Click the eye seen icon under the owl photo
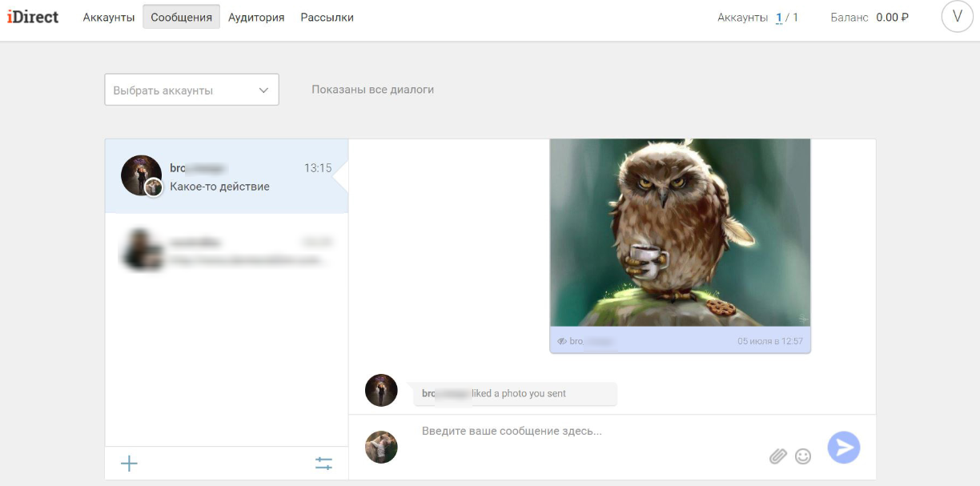 [x=562, y=341]
